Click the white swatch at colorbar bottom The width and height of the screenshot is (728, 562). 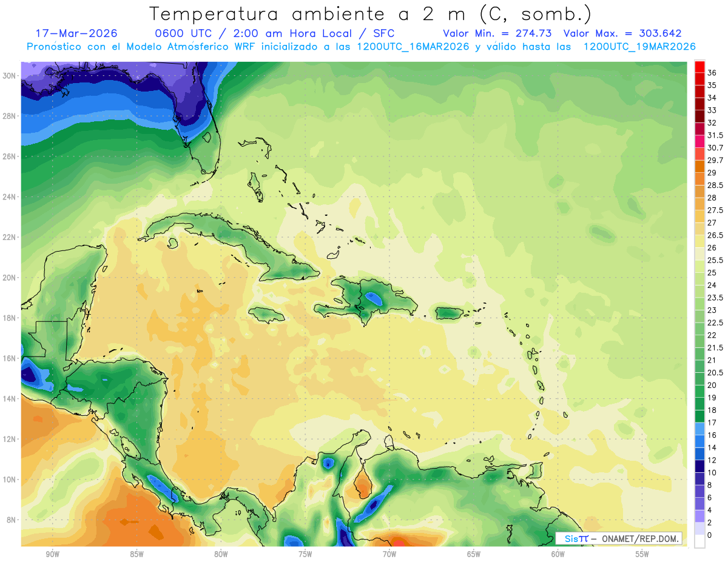[x=699, y=541]
